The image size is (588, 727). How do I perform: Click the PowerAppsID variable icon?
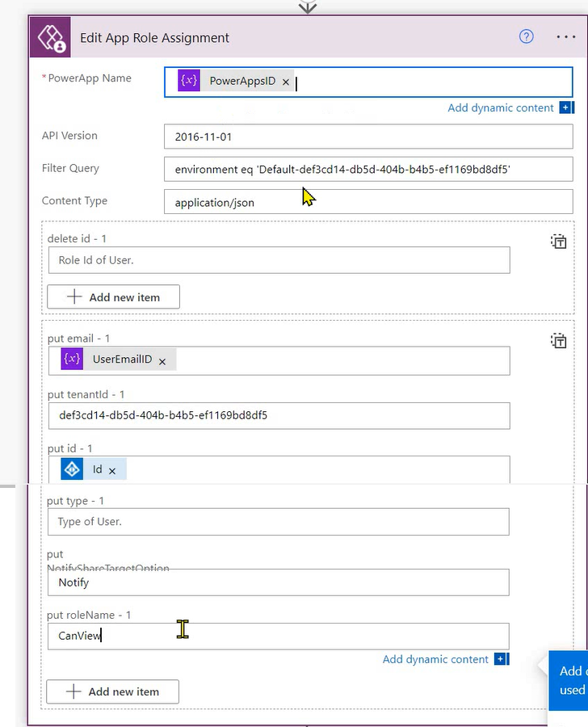(x=189, y=81)
